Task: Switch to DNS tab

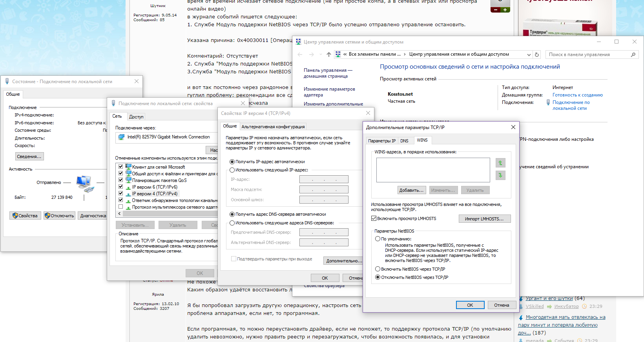Action: click(x=404, y=141)
